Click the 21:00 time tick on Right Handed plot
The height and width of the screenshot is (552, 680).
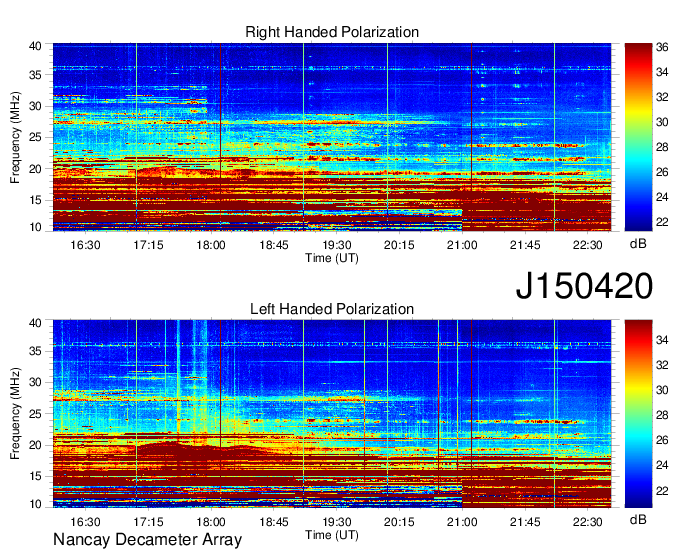462,245
